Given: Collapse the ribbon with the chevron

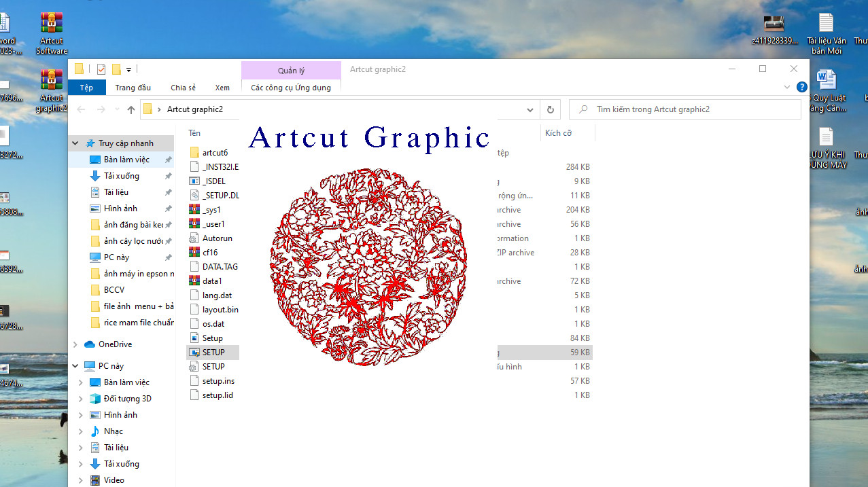Looking at the screenshot, I should tap(787, 87).
